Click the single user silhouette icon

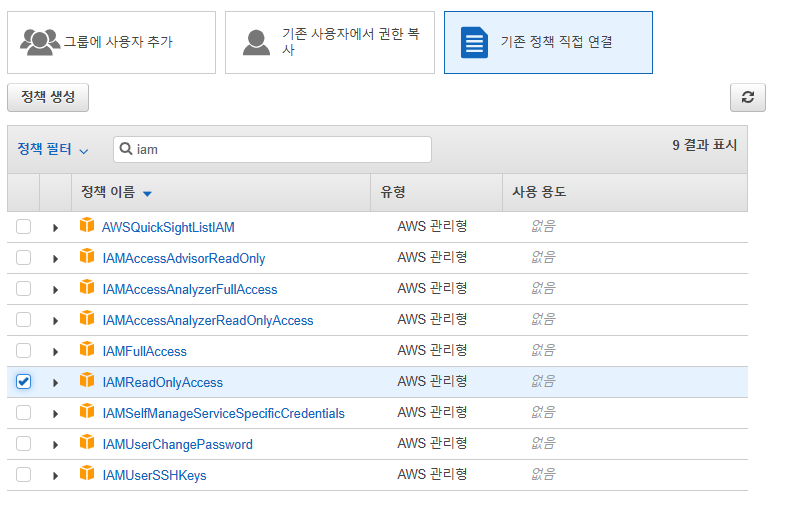pyautogui.click(x=256, y=42)
